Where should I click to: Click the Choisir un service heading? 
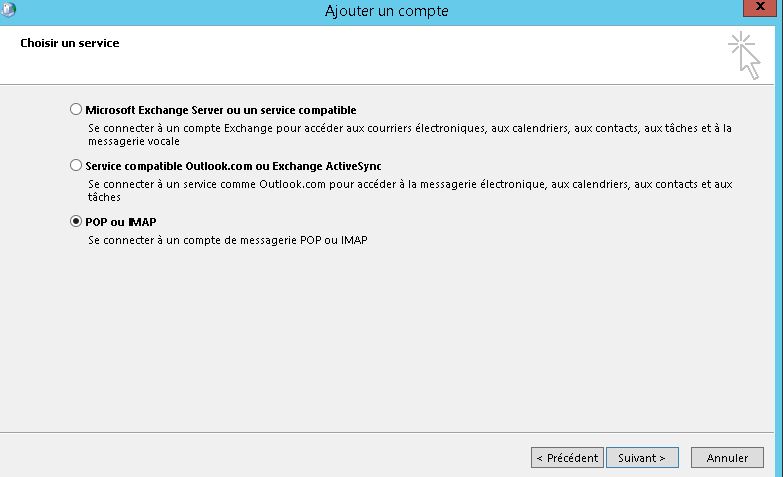(70, 43)
